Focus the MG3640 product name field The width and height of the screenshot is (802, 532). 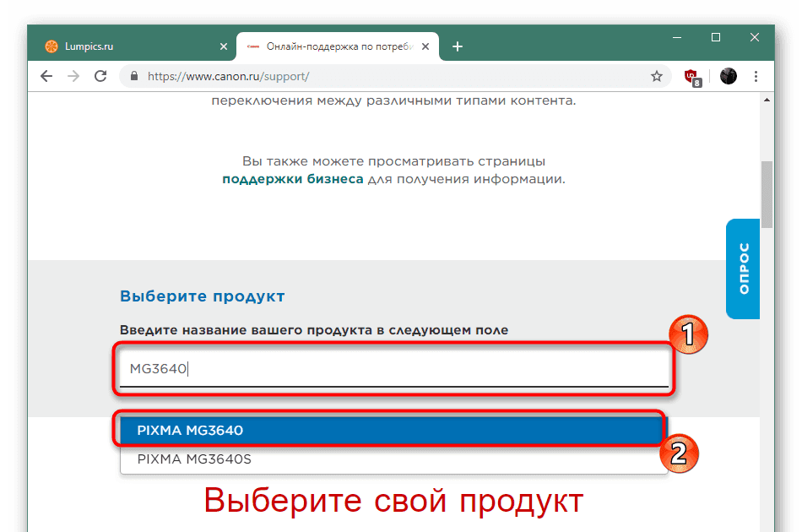[394, 369]
